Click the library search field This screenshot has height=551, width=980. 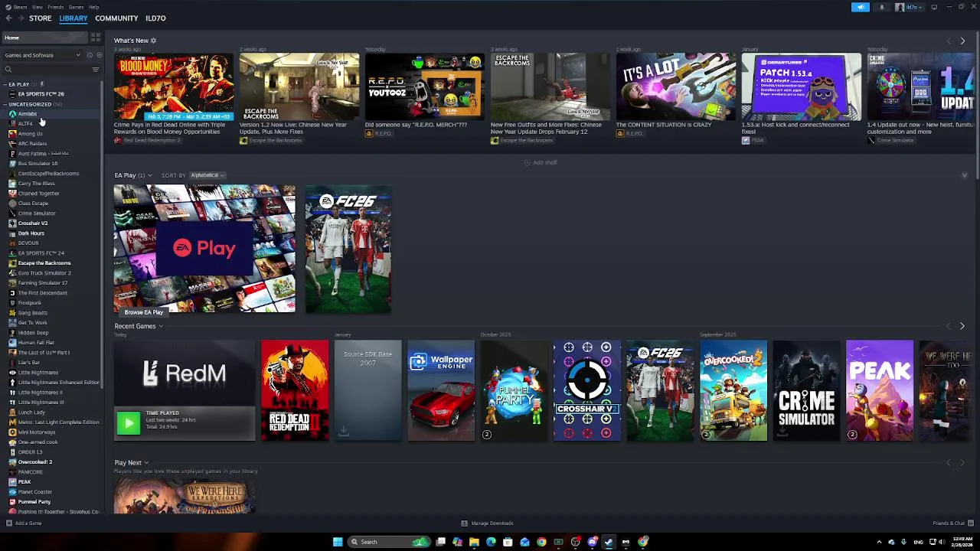46,70
